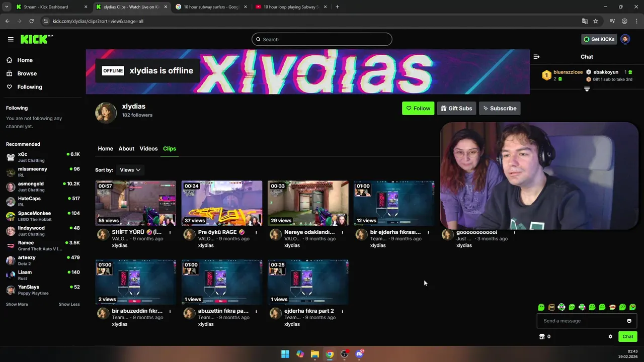The width and height of the screenshot is (644, 362).
Task: Click green Chat send button
Action: [628, 337]
